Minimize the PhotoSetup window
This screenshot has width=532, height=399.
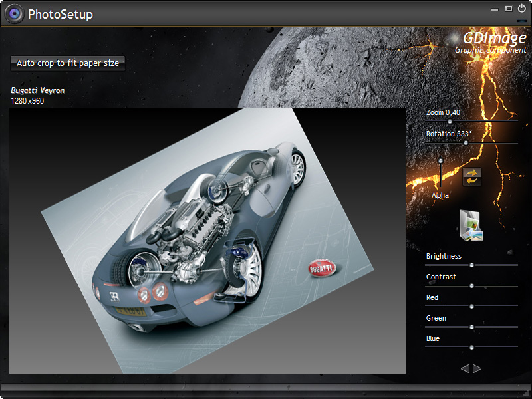[495, 9]
